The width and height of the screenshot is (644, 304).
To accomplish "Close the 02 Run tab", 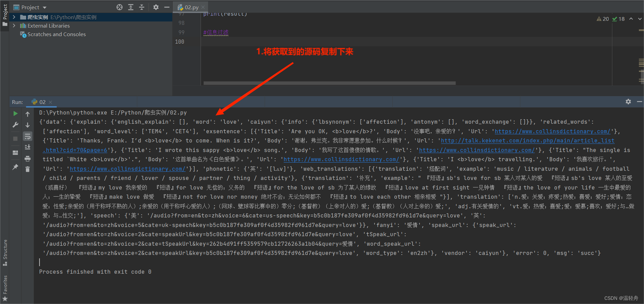I will [50, 102].
